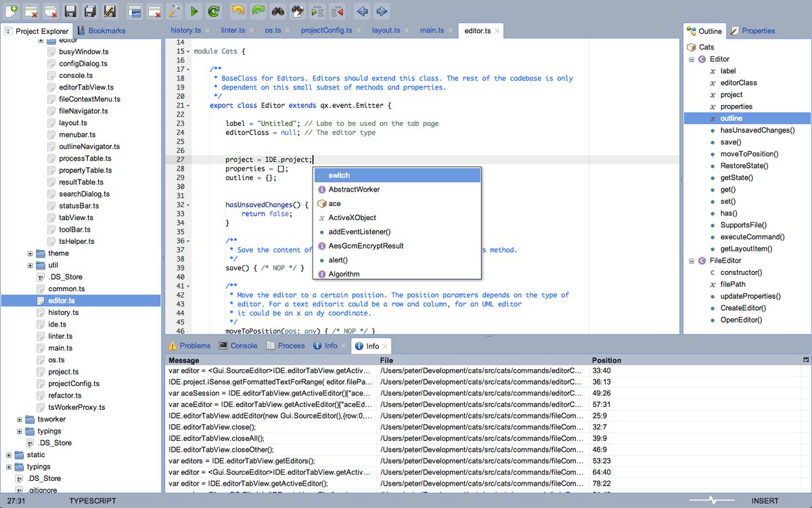The image size is (812, 508).
Task: Select the Save All toolbar icon
Action: (x=91, y=11)
